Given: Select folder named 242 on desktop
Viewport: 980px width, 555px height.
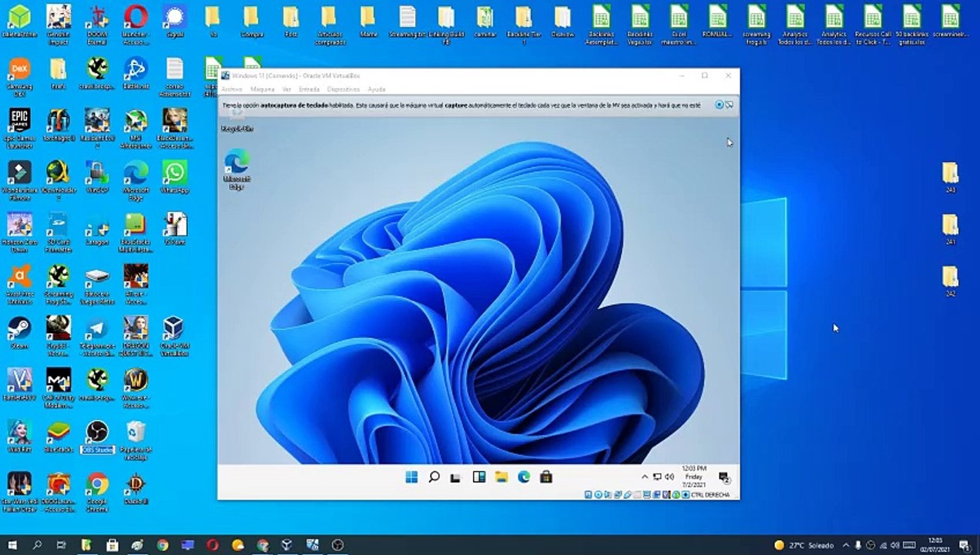Looking at the screenshot, I should [x=950, y=281].
